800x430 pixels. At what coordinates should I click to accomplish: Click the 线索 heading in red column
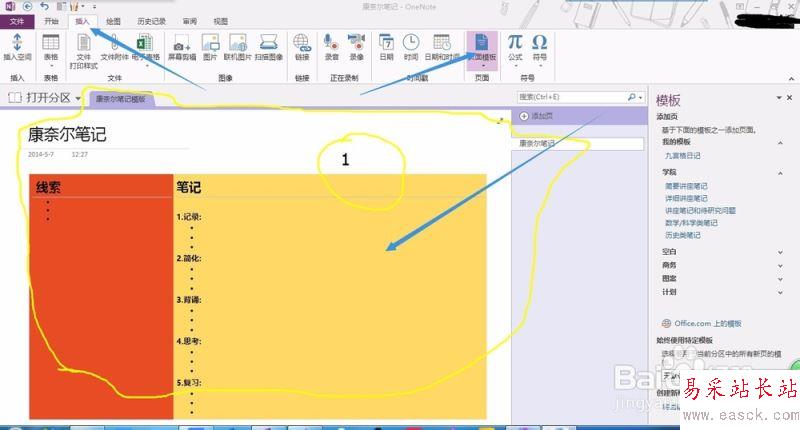(48, 188)
